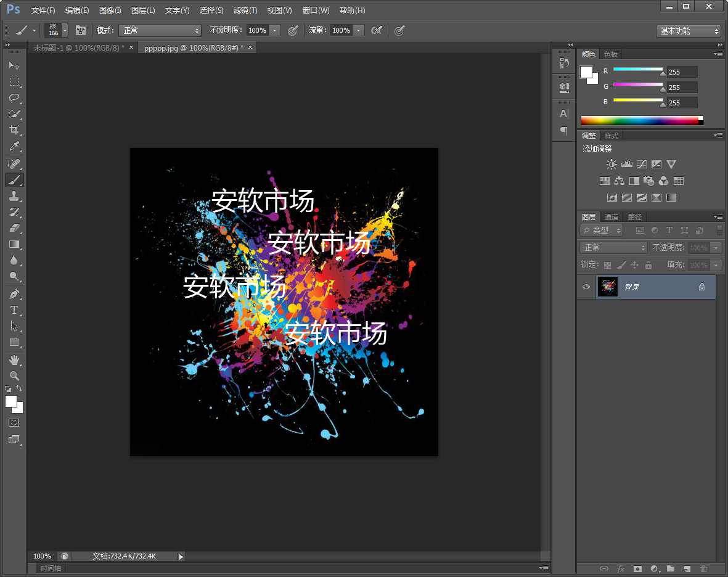Screen dimensions: 728x577
Task: Open the File menu
Action: click(43, 10)
